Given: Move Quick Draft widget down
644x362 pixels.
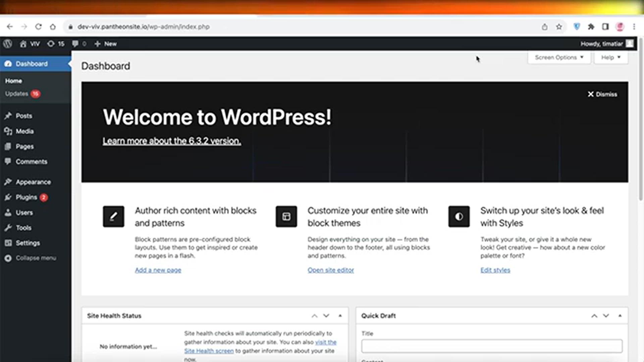Looking at the screenshot, I should 606,316.
